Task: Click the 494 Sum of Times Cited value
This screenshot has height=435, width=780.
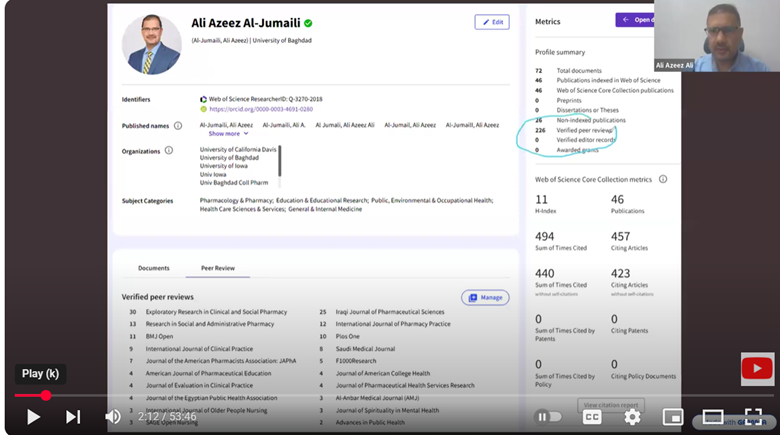Action: (545, 236)
